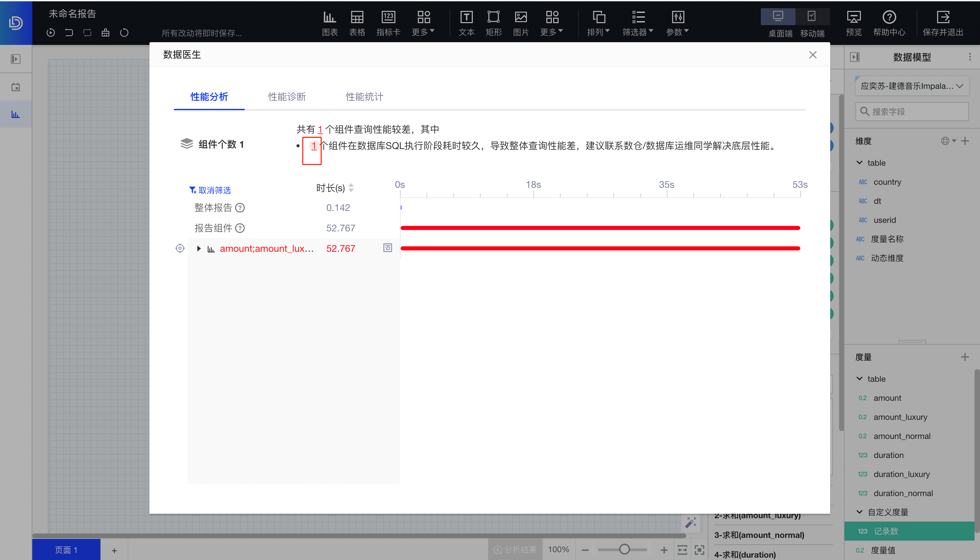Expand the amount;amount_lux... component row
Image resolution: width=980 pixels, height=560 pixels.
(198, 248)
